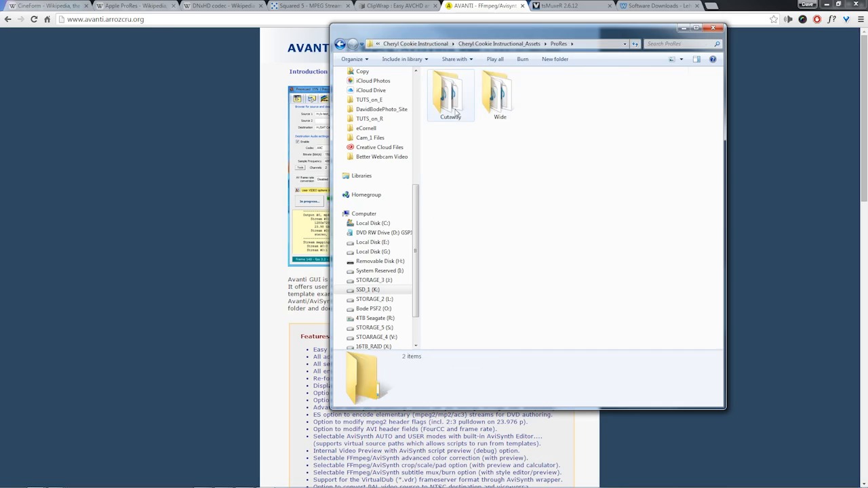
Task: Select iCloud Drive in sidebar
Action: [371, 90]
